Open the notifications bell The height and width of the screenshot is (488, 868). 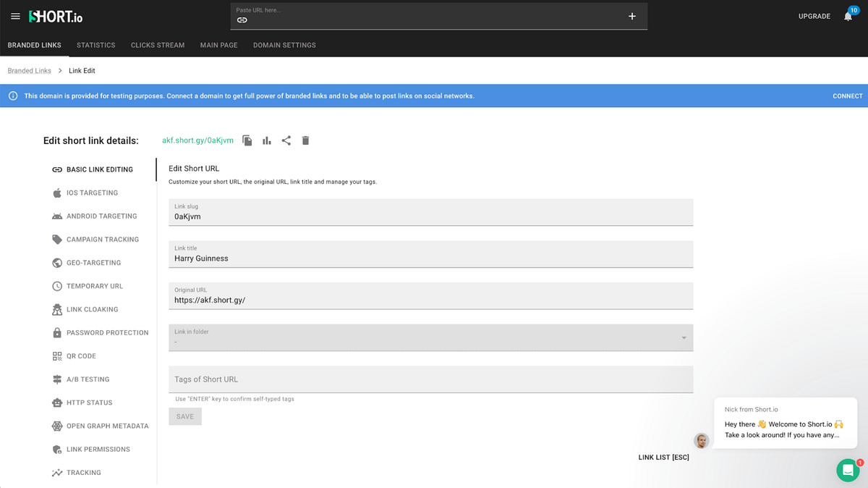[847, 16]
